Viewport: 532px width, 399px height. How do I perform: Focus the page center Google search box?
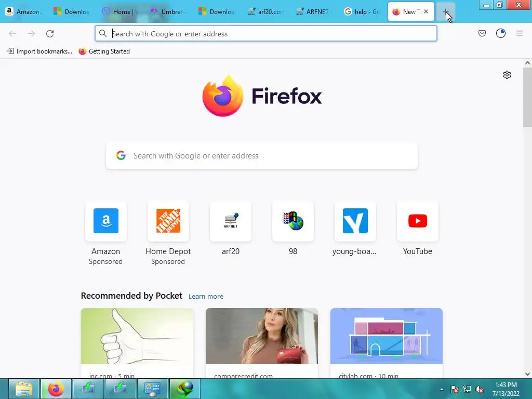click(262, 156)
